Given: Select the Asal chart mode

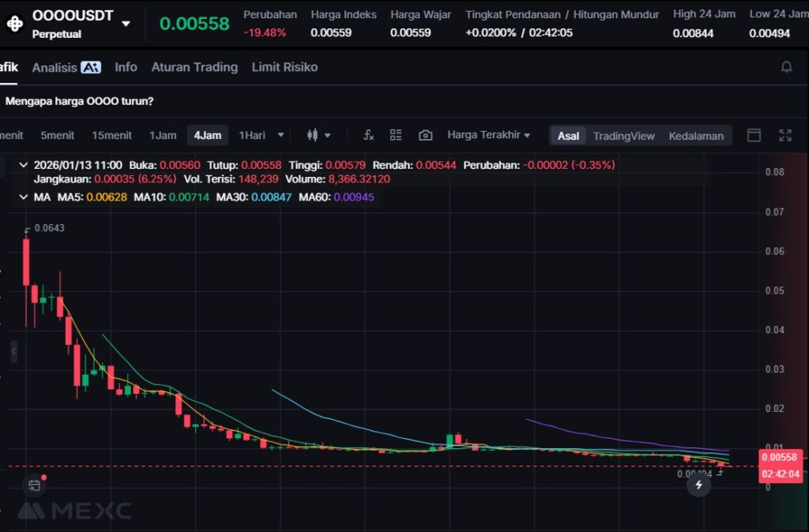Looking at the screenshot, I should pos(568,136).
